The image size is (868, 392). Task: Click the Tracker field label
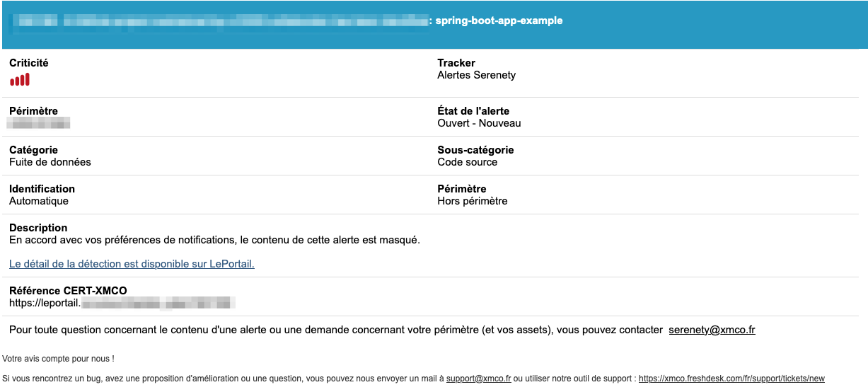[456, 63]
